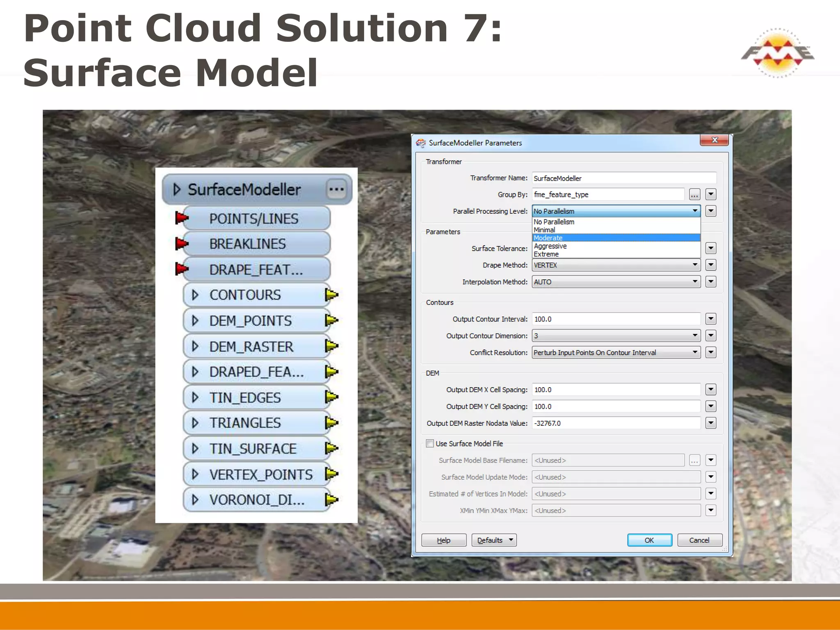
Task: Open Drape Method VERTEX dropdown
Action: (x=616, y=265)
